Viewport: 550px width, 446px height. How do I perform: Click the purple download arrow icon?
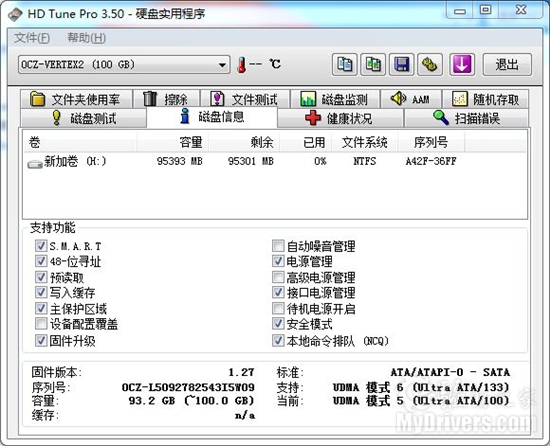tap(462, 65)
